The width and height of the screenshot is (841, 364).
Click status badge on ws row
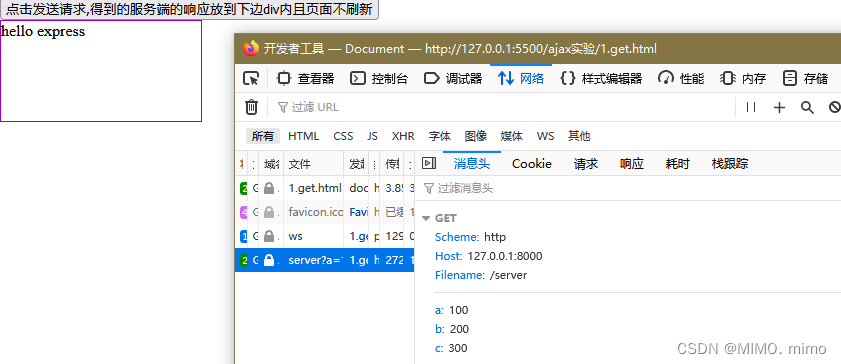point(244,236)
